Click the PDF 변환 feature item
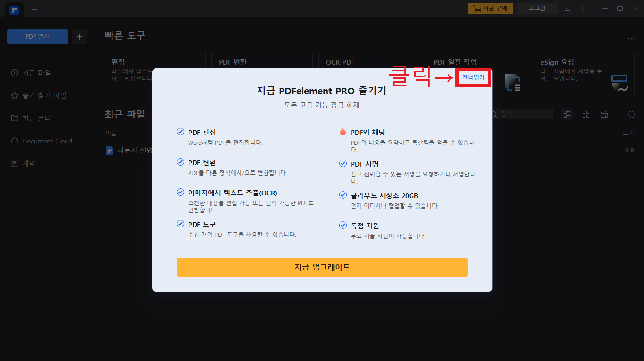The image size is (644, 361). coord(232,168)
